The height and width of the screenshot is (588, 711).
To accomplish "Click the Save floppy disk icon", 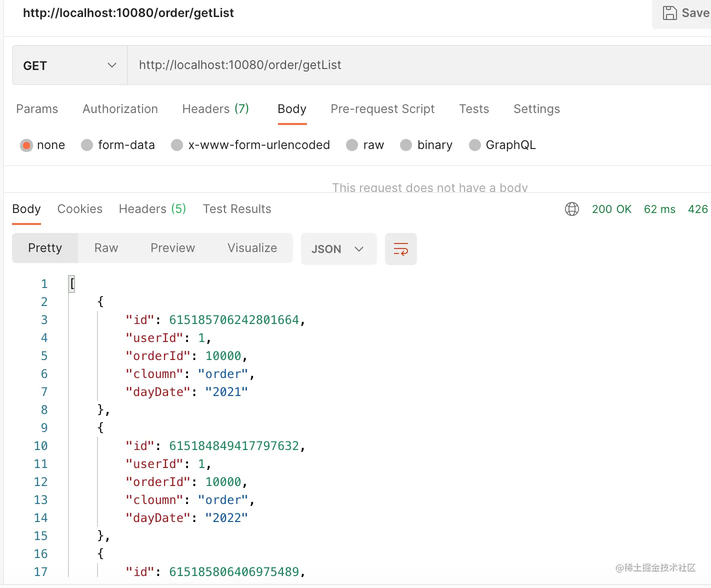I will pyautogui.click(x=669, y=13).
